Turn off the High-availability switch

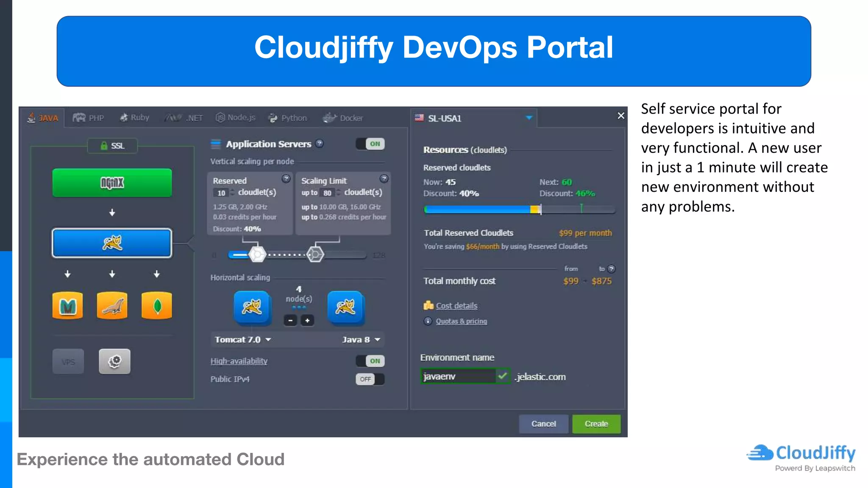click(x=370, y=361)
